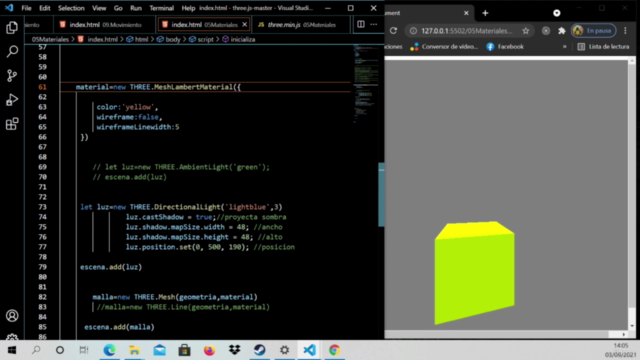Open Chrome three-dot menu
Screen dimensions: 640x360
point(625,31)
